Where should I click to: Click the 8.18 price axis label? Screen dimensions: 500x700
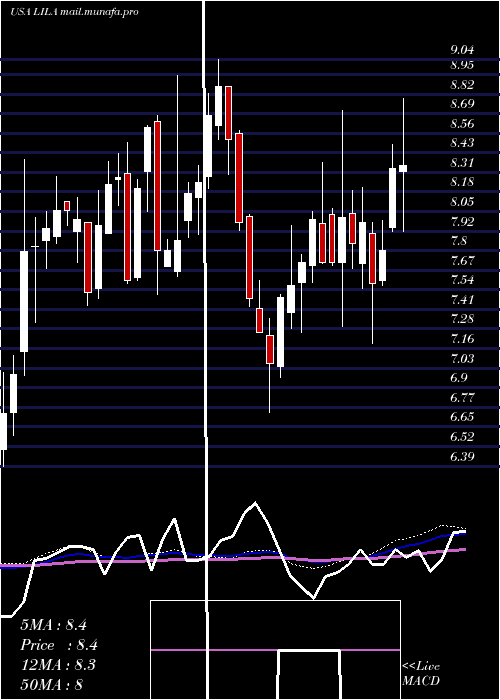point(462,182)
